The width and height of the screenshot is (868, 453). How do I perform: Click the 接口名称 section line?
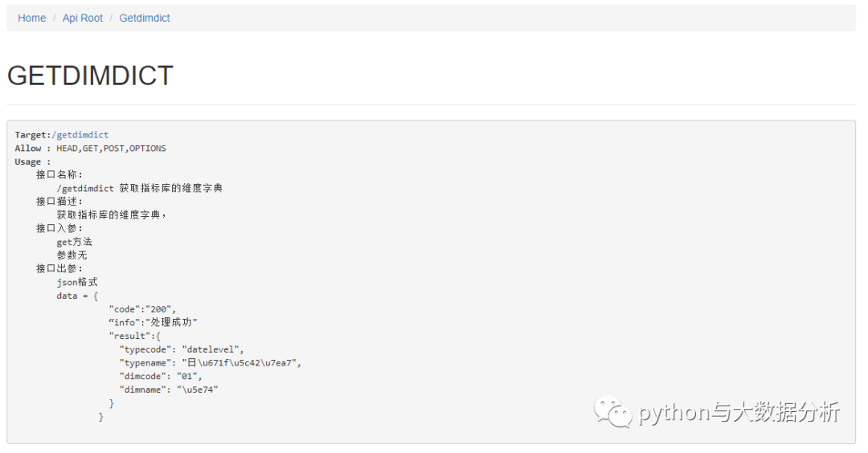(59, 175)
